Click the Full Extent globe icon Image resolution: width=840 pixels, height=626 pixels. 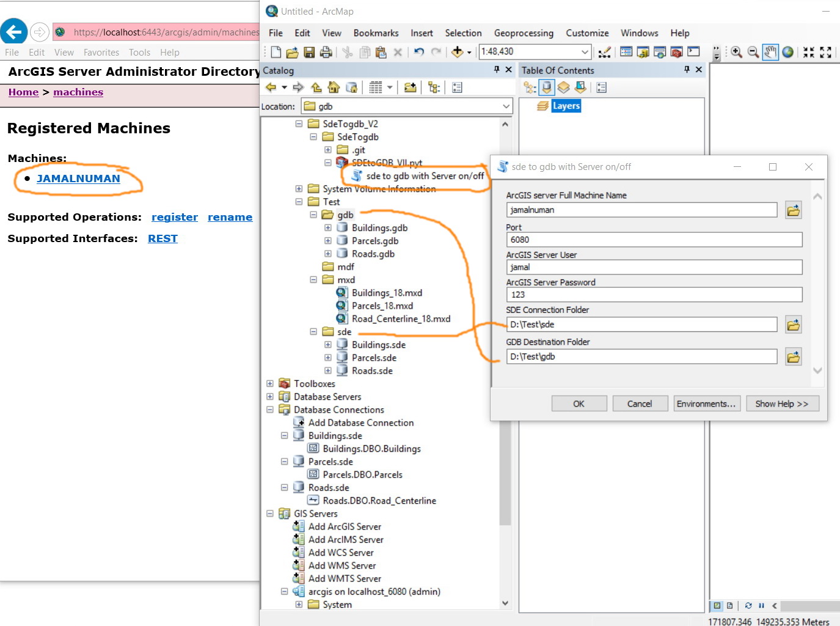(788, 52)
